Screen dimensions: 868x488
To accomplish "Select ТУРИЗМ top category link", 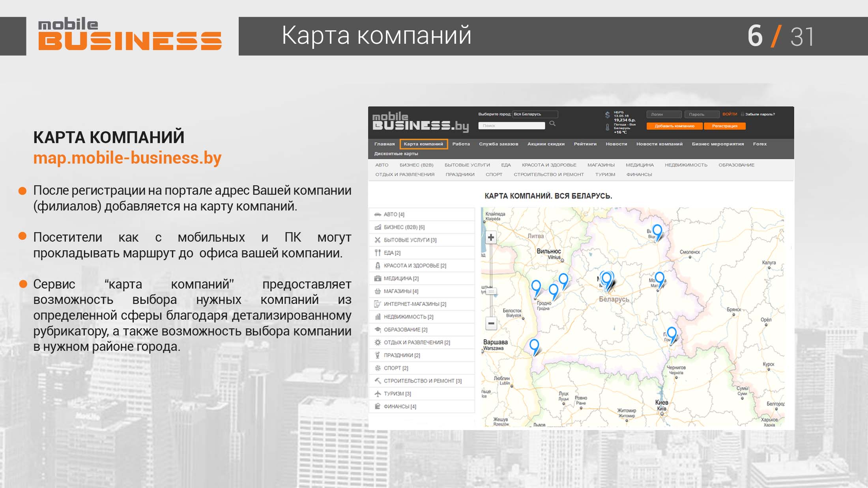I will pyautogui.click(x=605, y=175).
